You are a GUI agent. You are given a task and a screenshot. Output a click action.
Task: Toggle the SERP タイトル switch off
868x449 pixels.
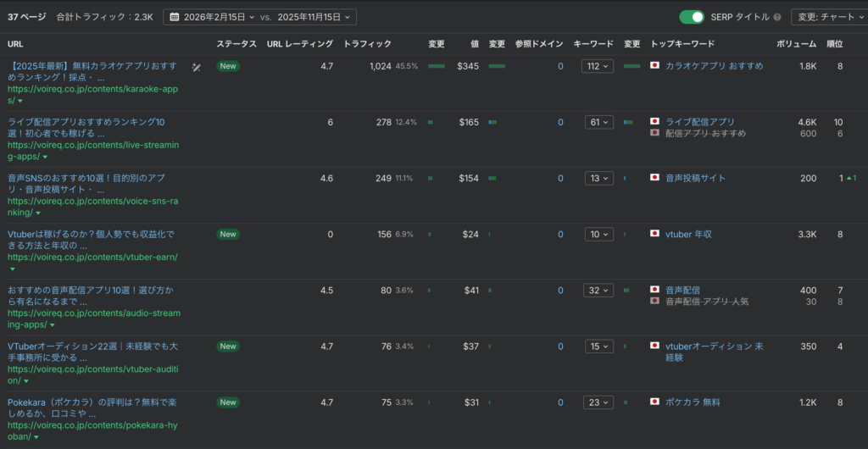point(692,17)
